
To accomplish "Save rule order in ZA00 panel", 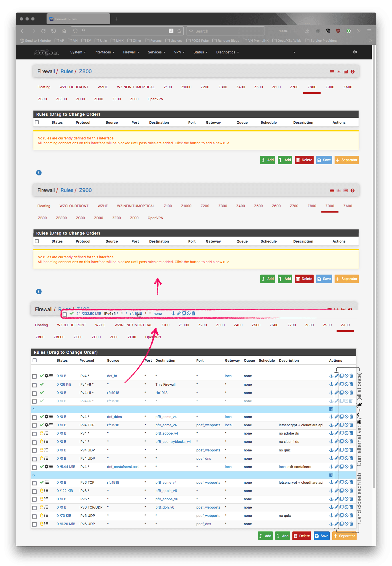I will (x=321, y=536).
